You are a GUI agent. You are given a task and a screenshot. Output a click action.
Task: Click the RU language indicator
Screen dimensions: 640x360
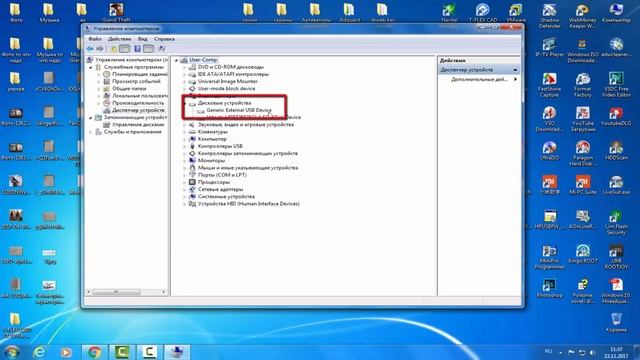point(548,351)
